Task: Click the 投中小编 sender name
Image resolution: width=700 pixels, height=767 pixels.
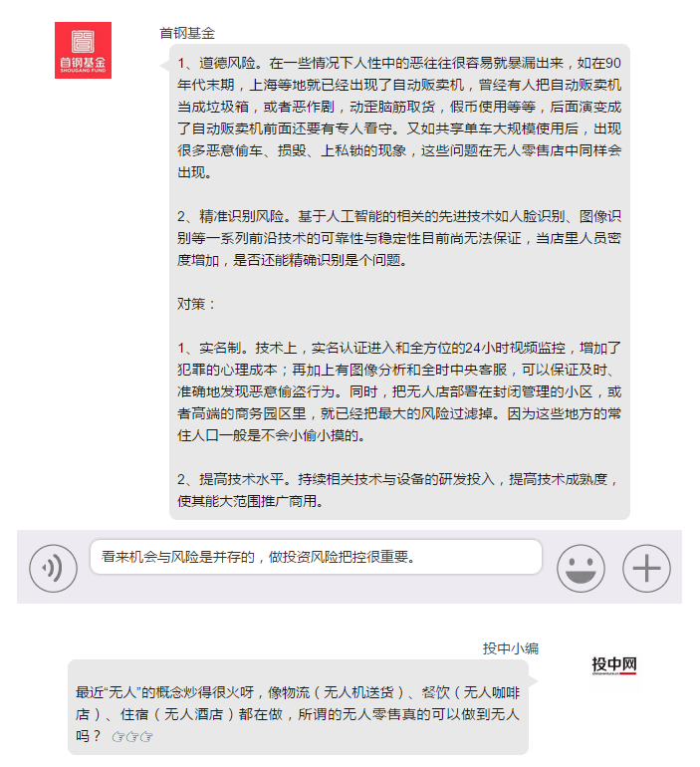Action: tap(511, 648)
